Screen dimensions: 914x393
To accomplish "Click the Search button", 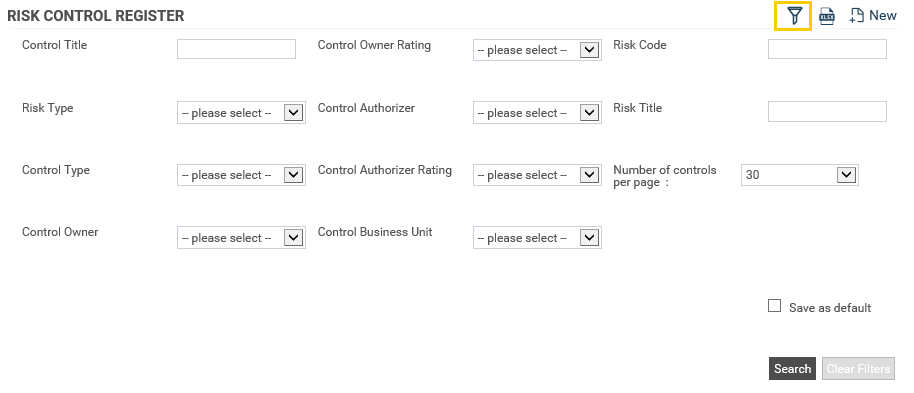I will tap(792, 369).
